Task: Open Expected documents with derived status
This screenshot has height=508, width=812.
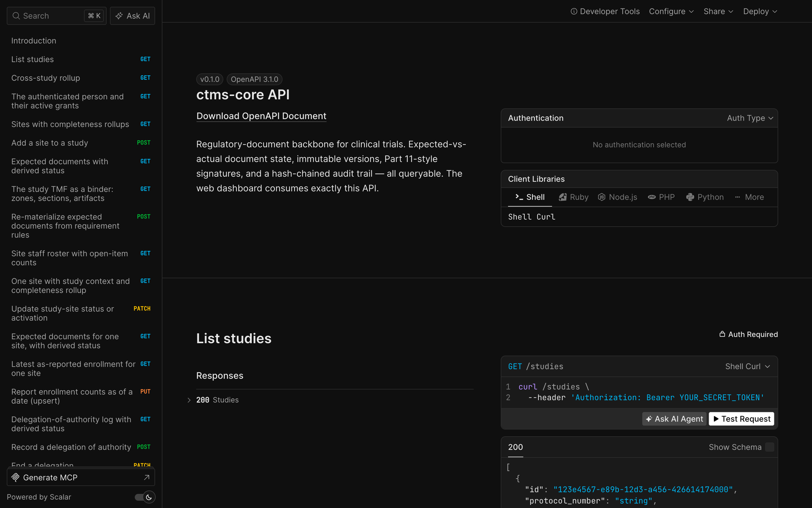Action: 81,166
